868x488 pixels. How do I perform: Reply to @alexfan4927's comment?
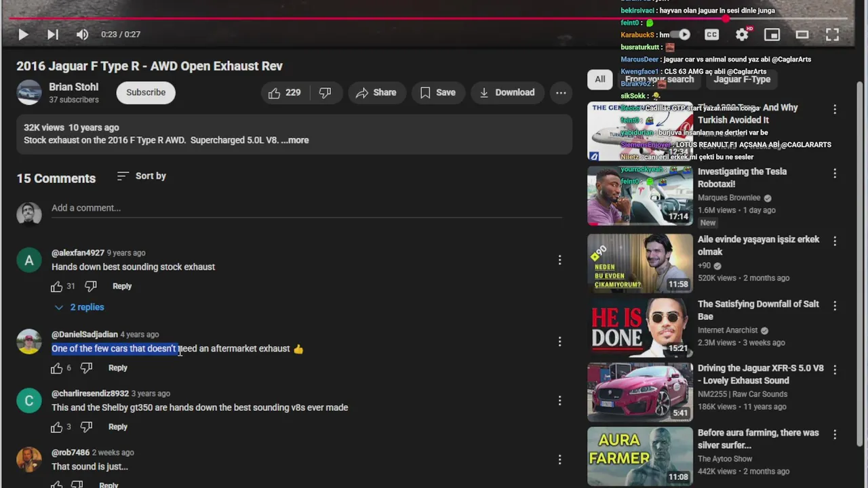122,286
